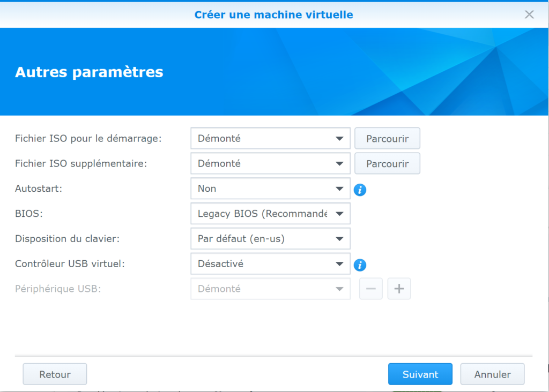The width and height of the screenshot is (549, 392).
Task: Click the Suivant button
Action: pyautogui.click(x=420, y=374)
